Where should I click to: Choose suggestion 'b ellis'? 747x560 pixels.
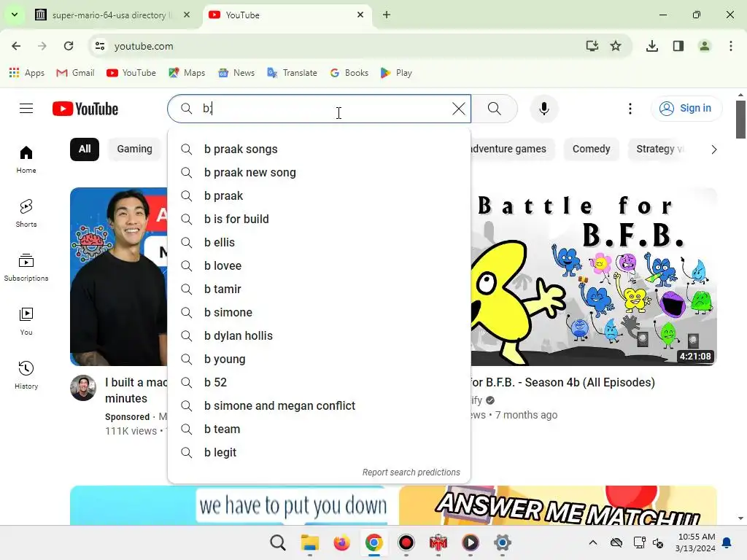point(319,242)
